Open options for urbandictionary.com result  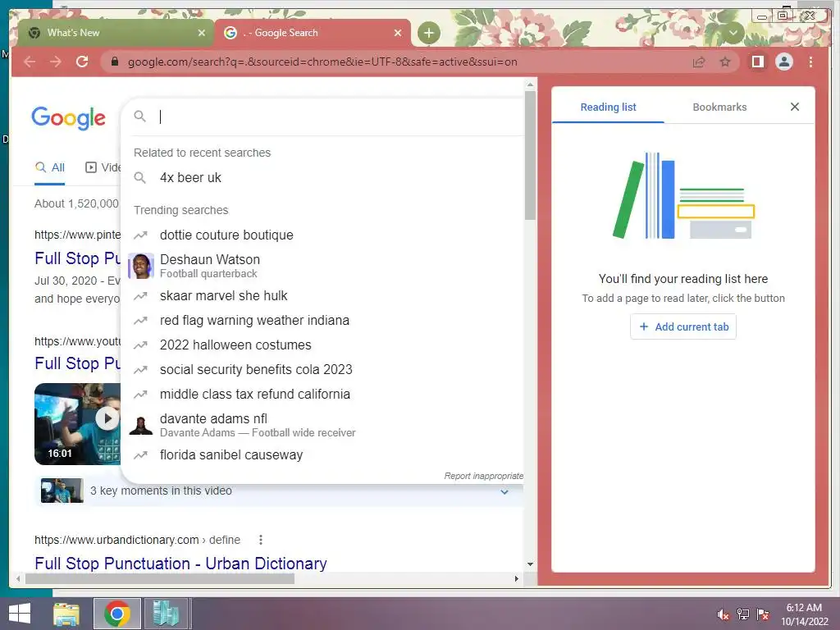260,540
